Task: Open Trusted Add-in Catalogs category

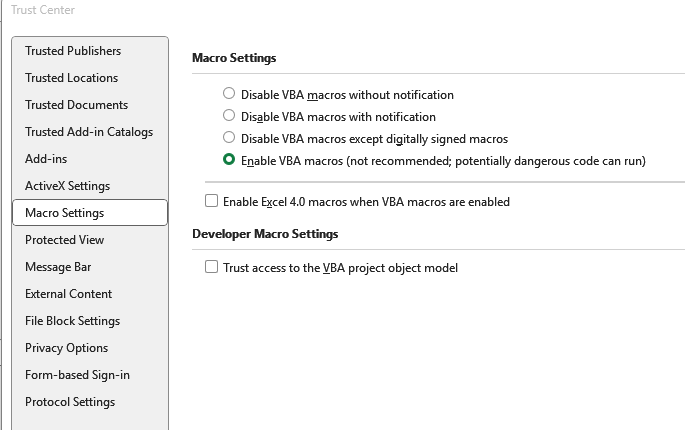Action: pos(89,132)
